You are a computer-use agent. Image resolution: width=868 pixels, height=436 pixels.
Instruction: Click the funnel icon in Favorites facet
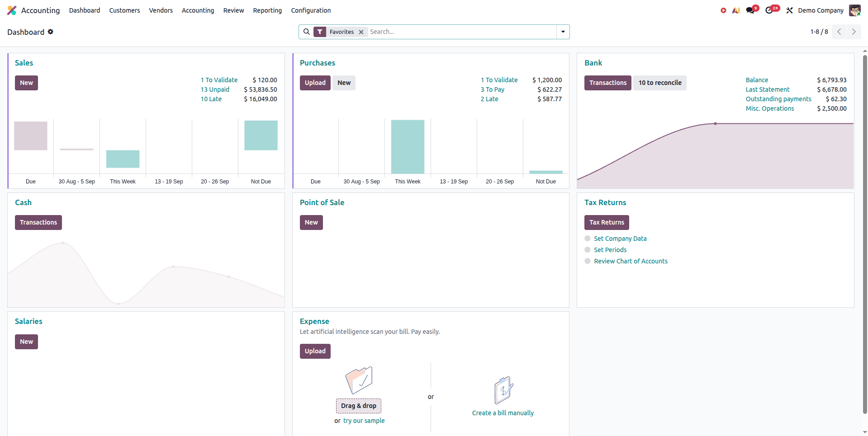320,32
